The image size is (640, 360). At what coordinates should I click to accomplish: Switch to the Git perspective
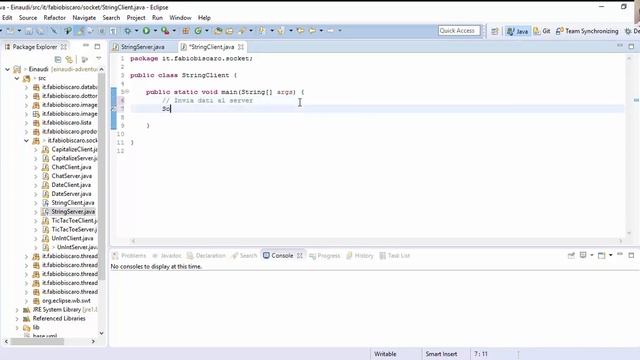pos(542,31)
